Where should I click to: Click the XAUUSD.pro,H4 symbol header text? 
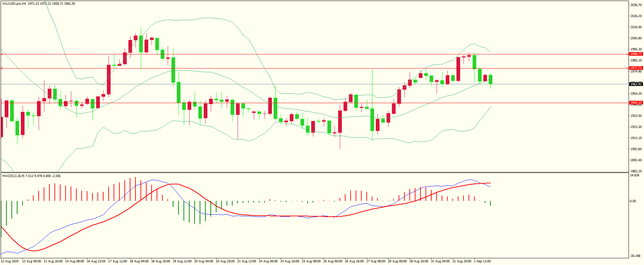click(x=14, y=4)
